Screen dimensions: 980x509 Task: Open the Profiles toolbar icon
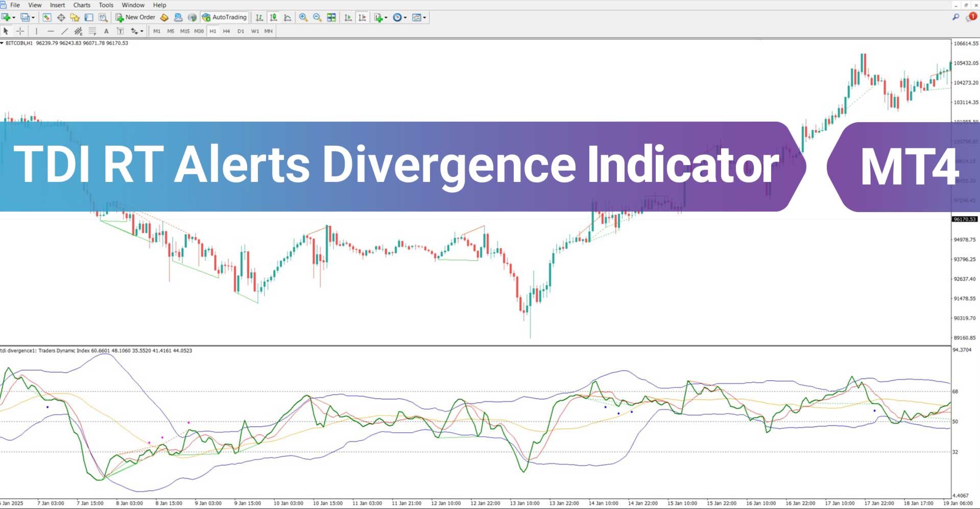(25, 17)
